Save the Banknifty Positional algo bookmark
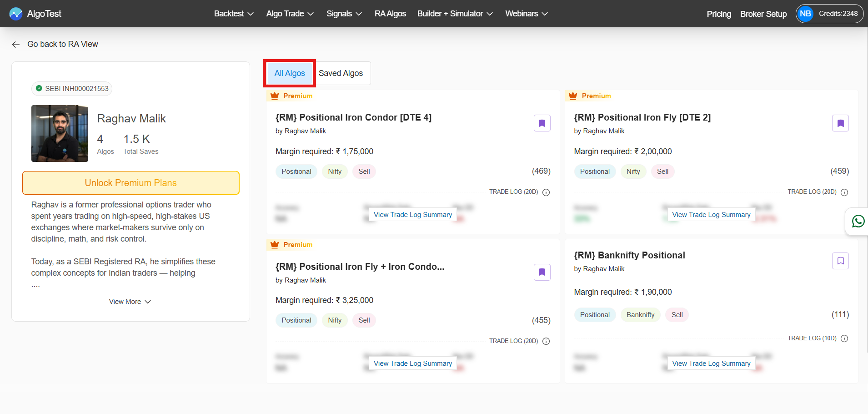 point(840,261)
